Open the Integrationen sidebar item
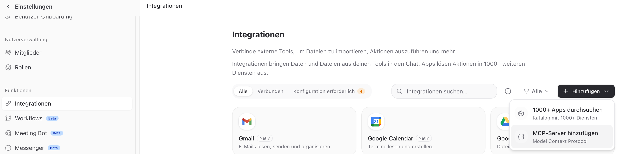Screen dimensions: 644x154 click(x=67, y=104)
